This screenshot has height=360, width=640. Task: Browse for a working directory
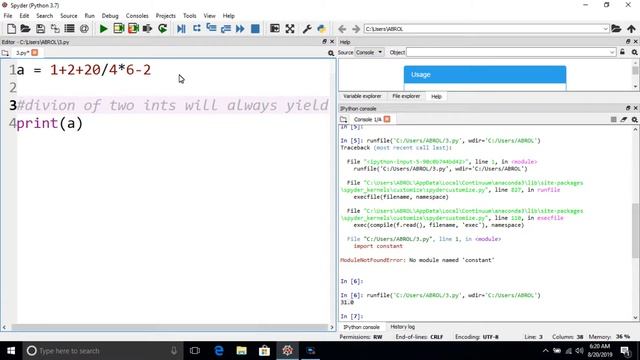pos(616,29)
